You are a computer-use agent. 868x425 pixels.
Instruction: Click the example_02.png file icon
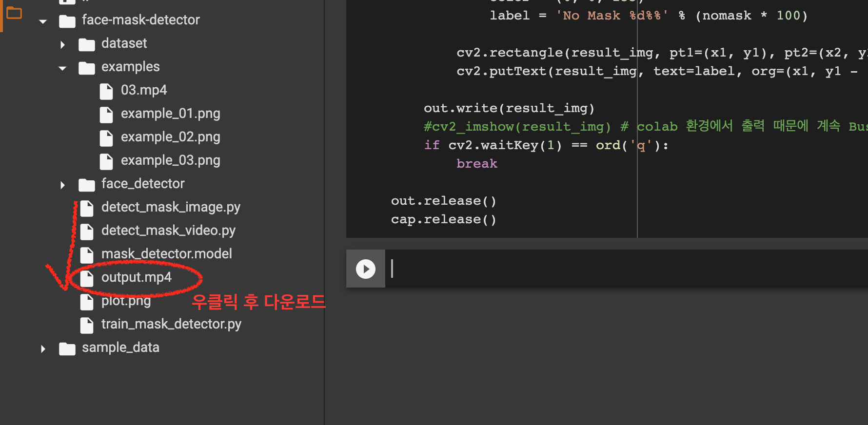click(x=106, y=138)
